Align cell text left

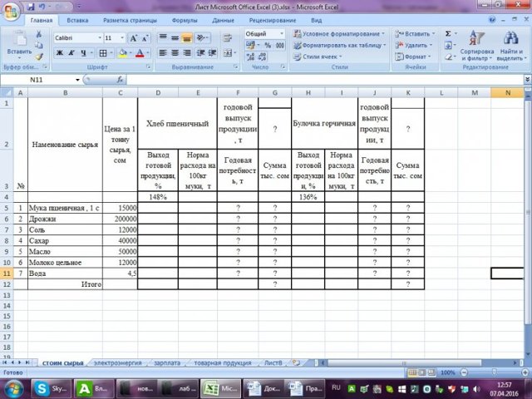pyautogui.click(x=163, y=53)
